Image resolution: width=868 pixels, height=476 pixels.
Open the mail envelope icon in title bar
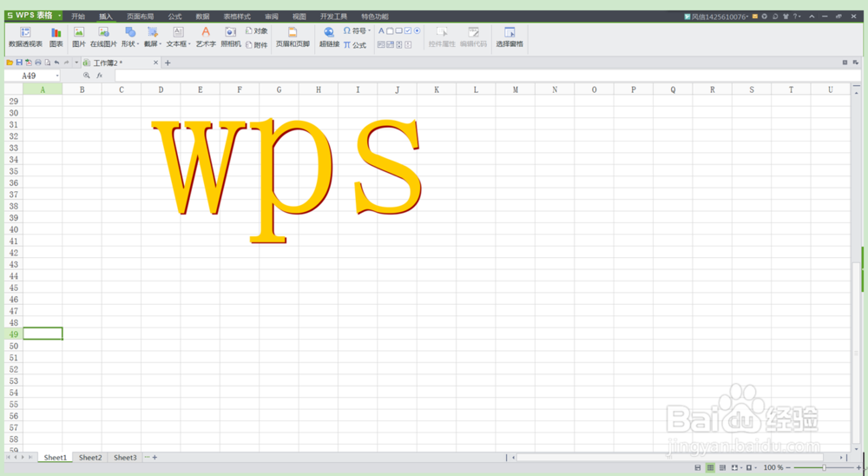(754, 17)
